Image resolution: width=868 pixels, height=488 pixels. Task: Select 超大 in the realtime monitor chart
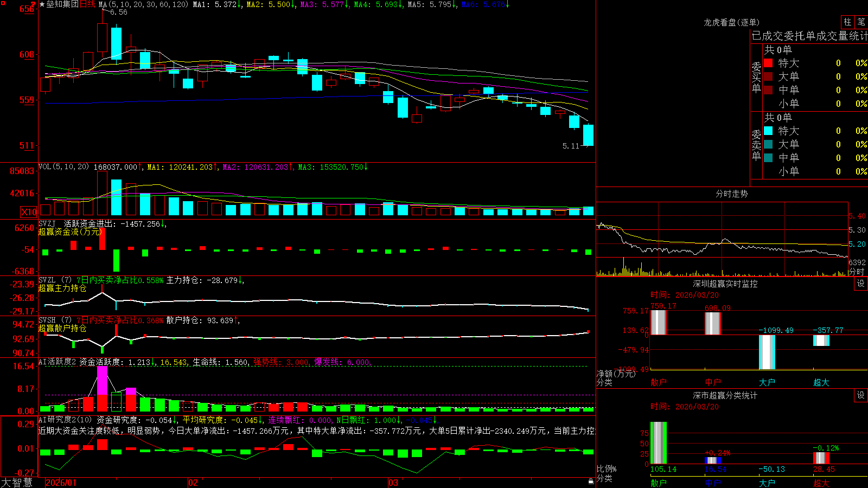pos(821,382)
